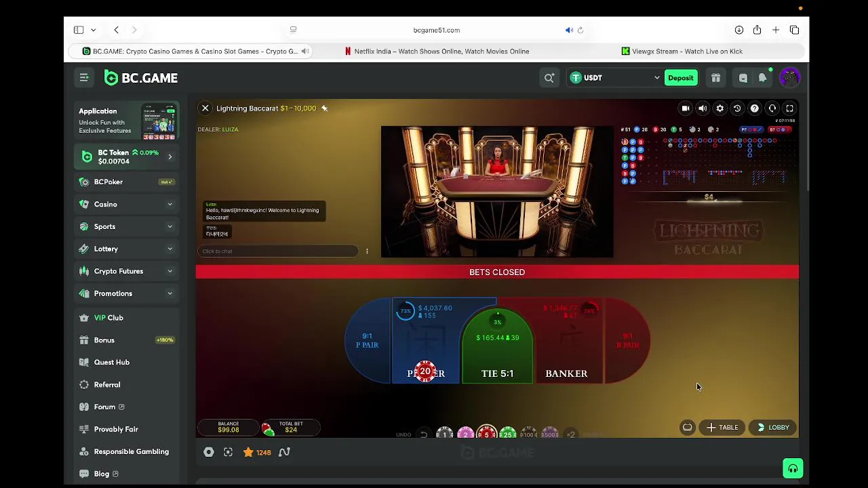Viewport: 868px width, 488px height.
Task: Open the LOBBY button
Action: point(773,428)
